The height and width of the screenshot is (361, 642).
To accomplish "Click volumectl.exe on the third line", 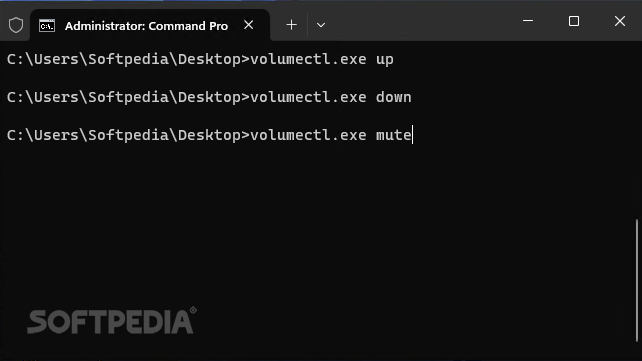I will tap(308, 135).
